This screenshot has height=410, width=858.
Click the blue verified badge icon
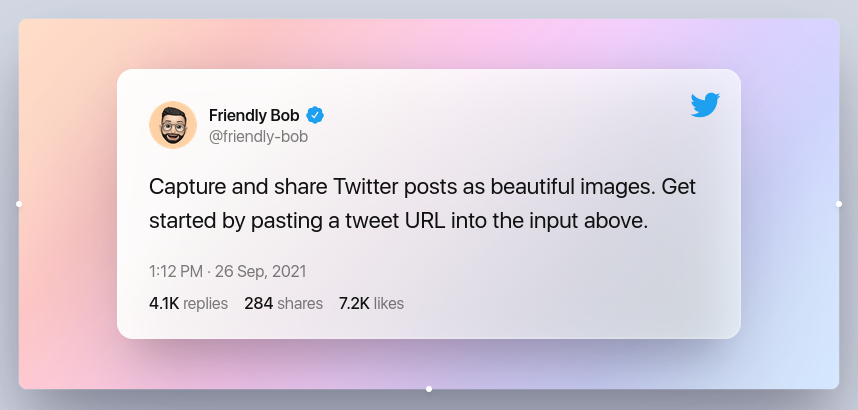click(315, 116)
